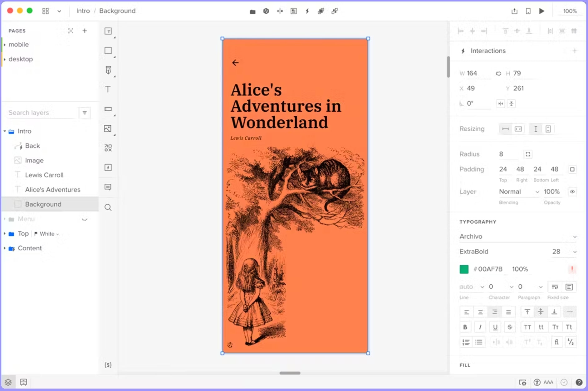Image resolution: width=588 pixels, height=391 pixels.
Task: Click the green text color swatch
Action: point(464,269)
